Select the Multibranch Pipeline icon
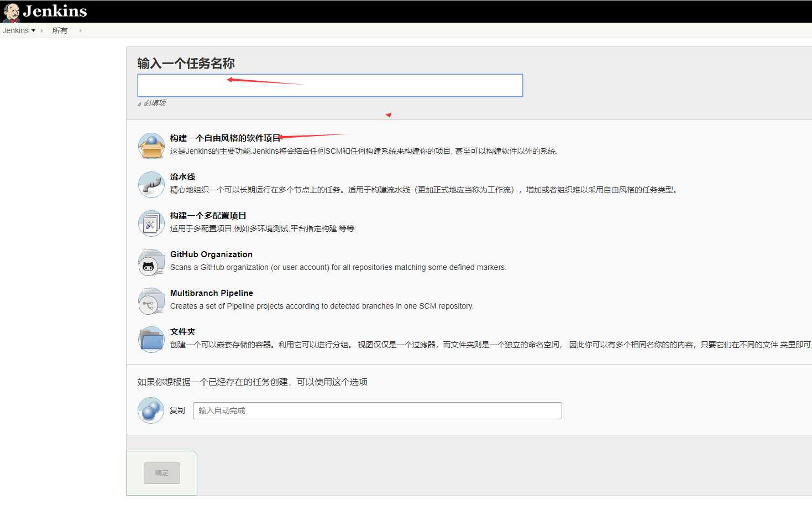The height and width of the screenshot is (531, 812). point(151,301)
